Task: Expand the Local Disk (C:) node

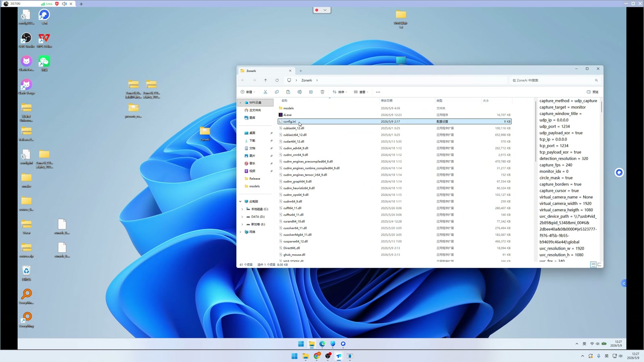Action: click(x=242, y=209)
